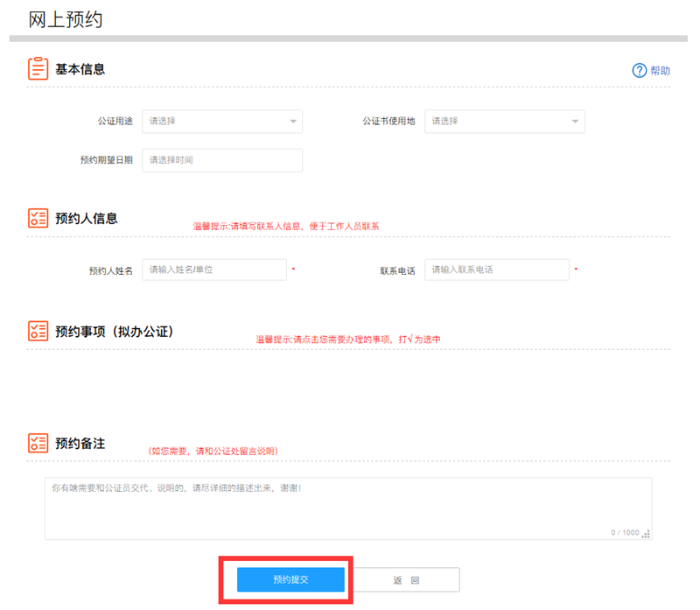Focus the 预约人姓名 input field
The width and height of the screenshot is (700, 610).
214,270
